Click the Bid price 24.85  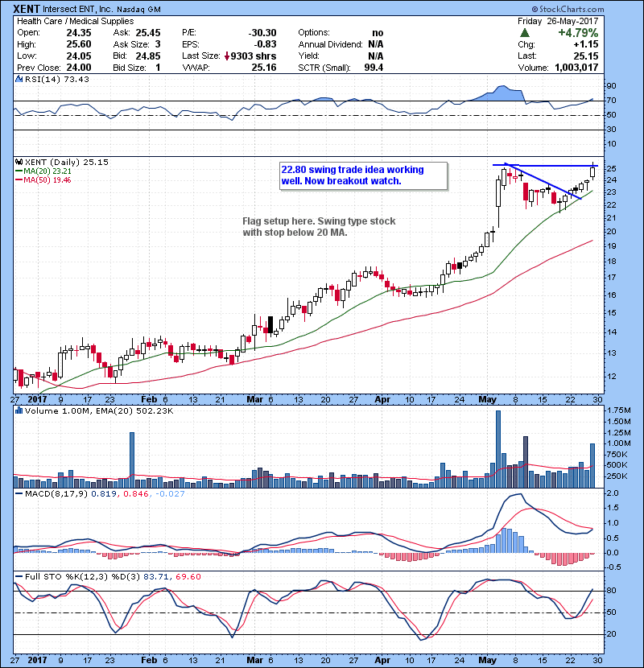(x=148, y=56)
